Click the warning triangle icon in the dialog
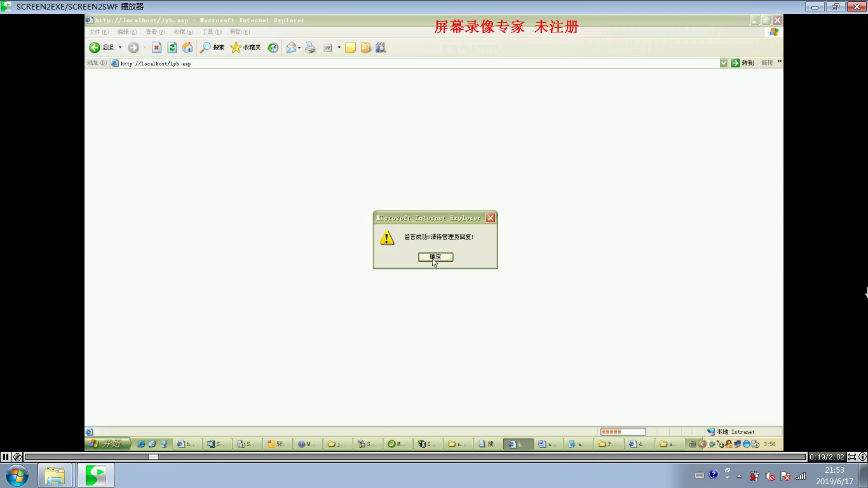Viewport: 868px width, 488px height. [x=387, y=238]
